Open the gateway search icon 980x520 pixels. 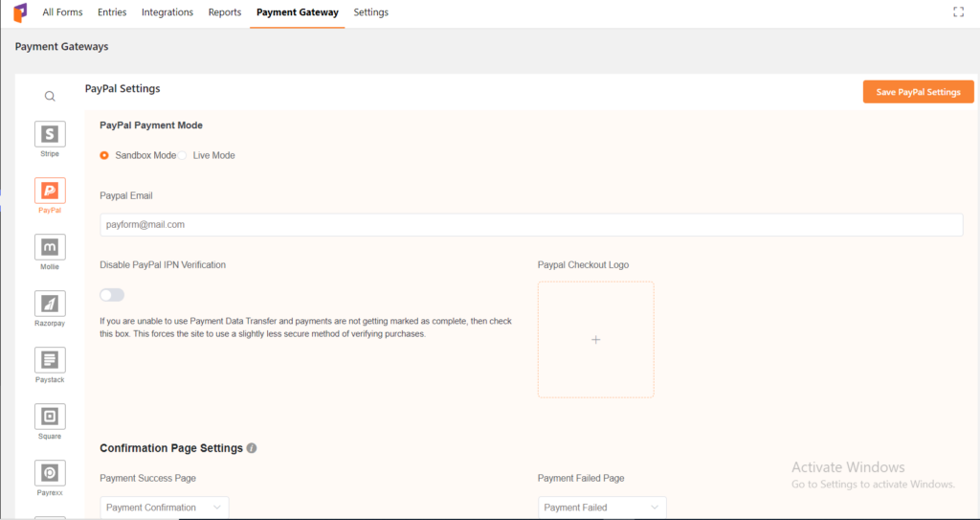pyautogui.click(x=50, y=97)
